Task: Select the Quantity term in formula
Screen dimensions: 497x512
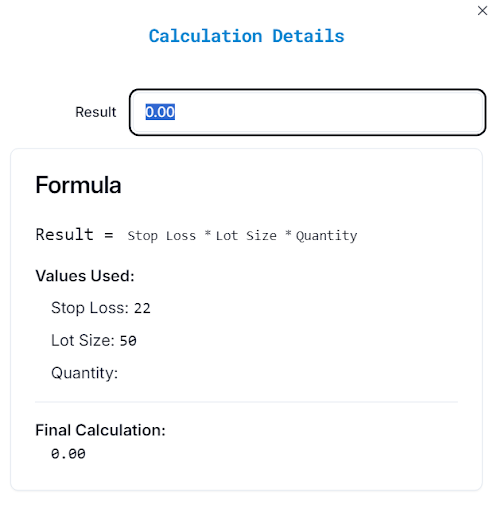Action: [x=326, y=236]
